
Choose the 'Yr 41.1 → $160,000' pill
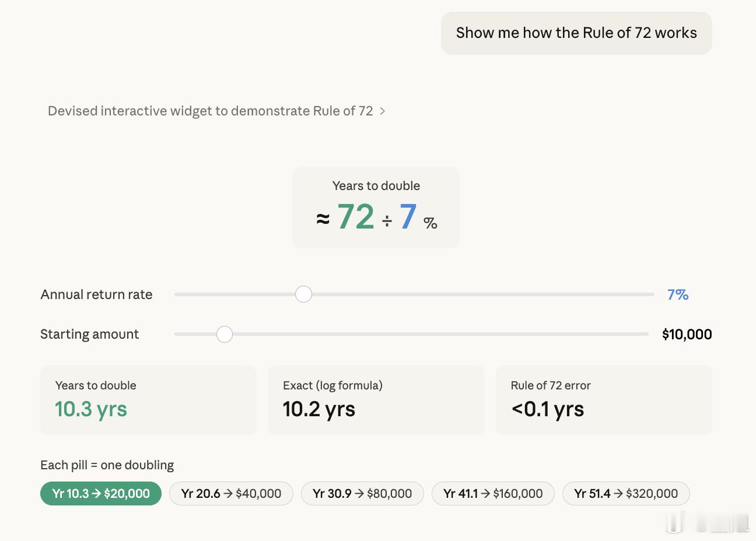[x=493, y=494]
